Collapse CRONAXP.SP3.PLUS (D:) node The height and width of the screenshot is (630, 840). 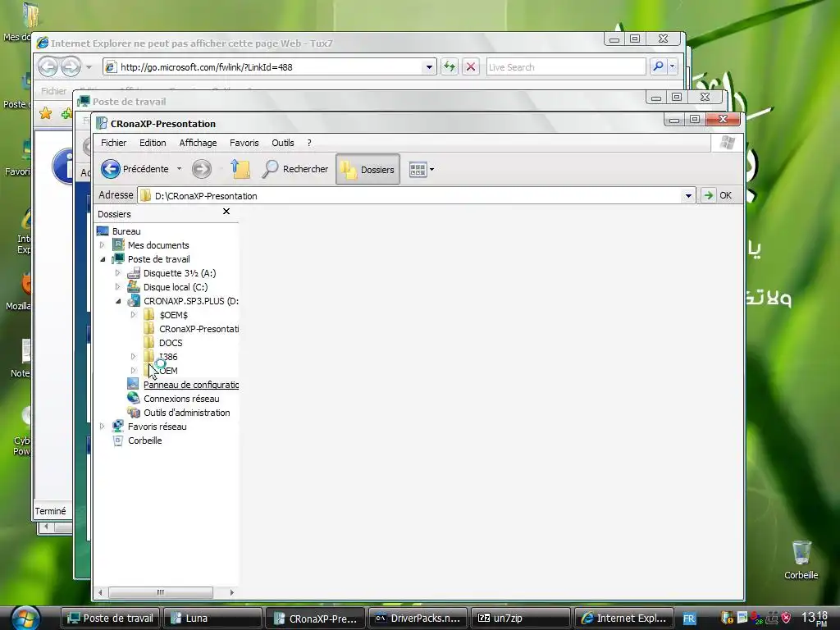point(118,301)
